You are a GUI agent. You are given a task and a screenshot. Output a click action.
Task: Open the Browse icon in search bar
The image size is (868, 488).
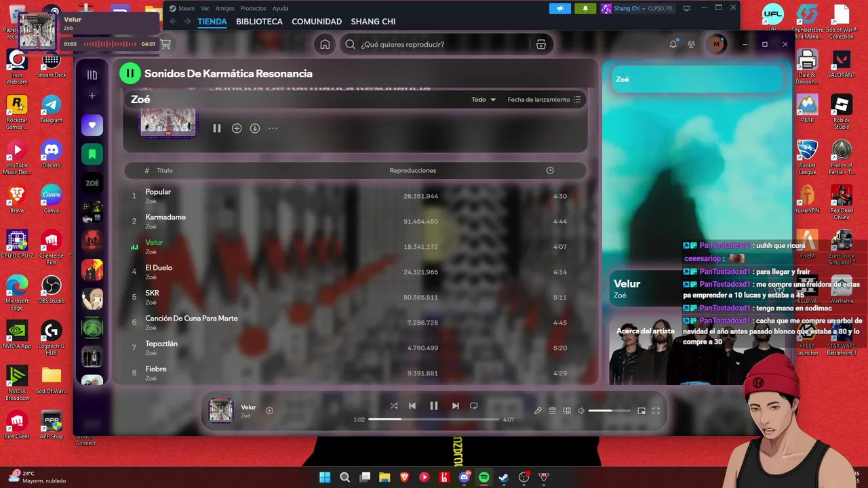coord(540,44)
